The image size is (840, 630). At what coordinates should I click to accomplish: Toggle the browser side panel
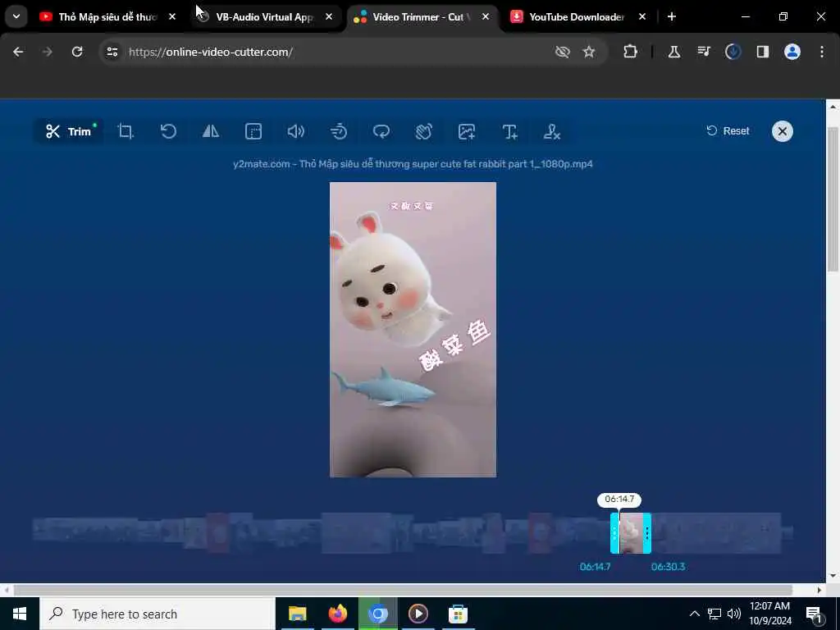pyautogui.click(x=762, y=52)
